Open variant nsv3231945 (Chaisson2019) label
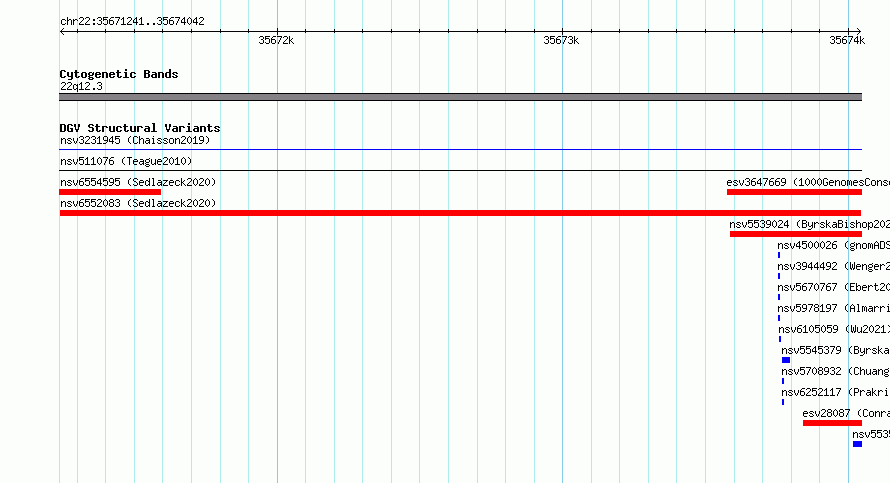Screen dimensions: 890x483 (x=135, y=140)
